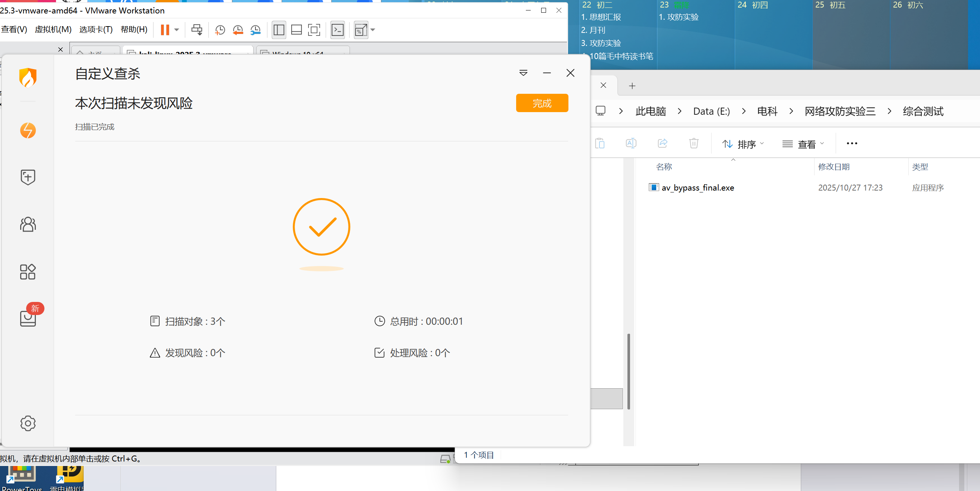Open VMware console view terminal icon
This screenshot has height=491, width=980.
[338, 30]
